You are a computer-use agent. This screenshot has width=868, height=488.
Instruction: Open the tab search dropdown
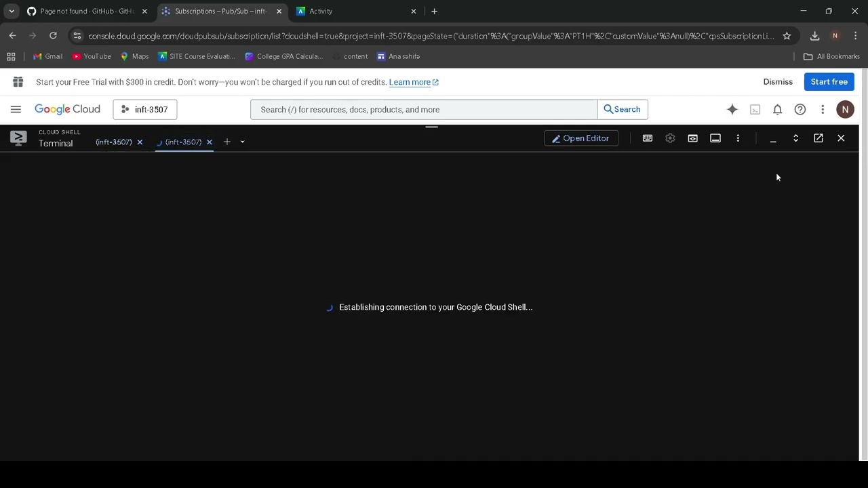coord(12,11)
